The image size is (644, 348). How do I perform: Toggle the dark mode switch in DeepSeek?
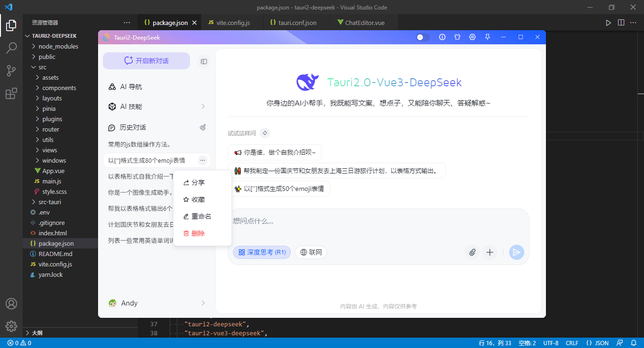[x=423, y=37]
